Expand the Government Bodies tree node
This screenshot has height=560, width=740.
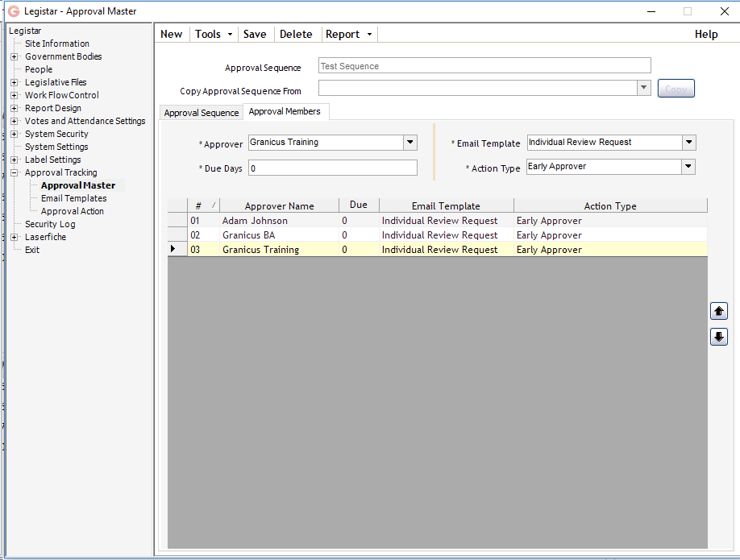coord(13,56)
